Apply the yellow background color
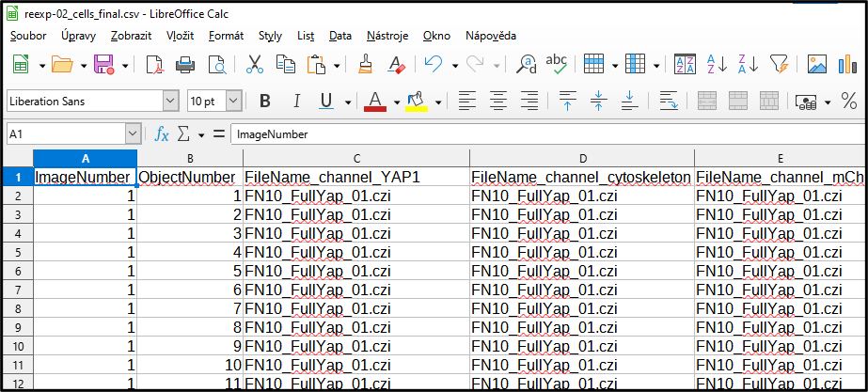This screenshot has width=868, height=392. coord(417,102)
